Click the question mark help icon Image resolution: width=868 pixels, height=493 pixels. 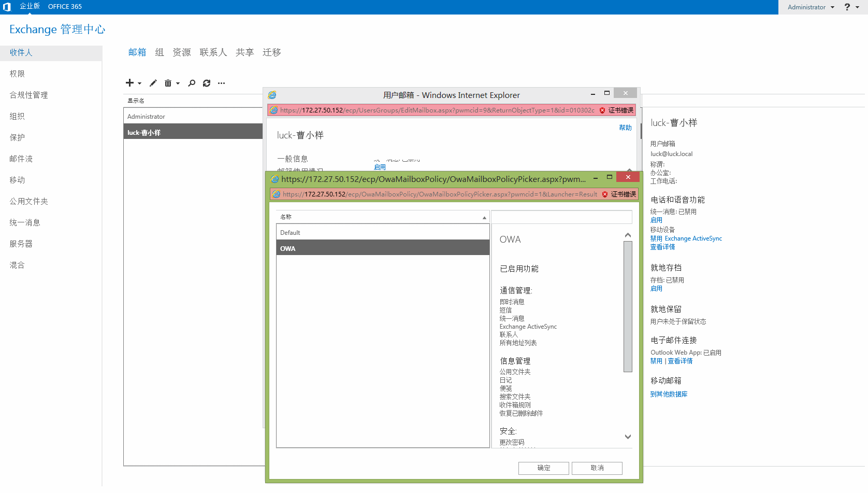click(847, 7)
